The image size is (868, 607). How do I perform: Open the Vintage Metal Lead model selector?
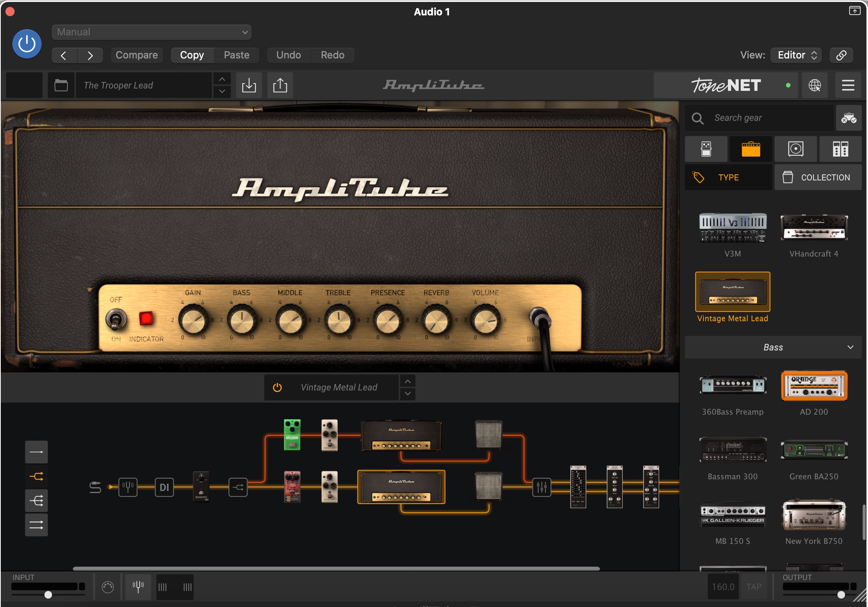pos(339,387)
